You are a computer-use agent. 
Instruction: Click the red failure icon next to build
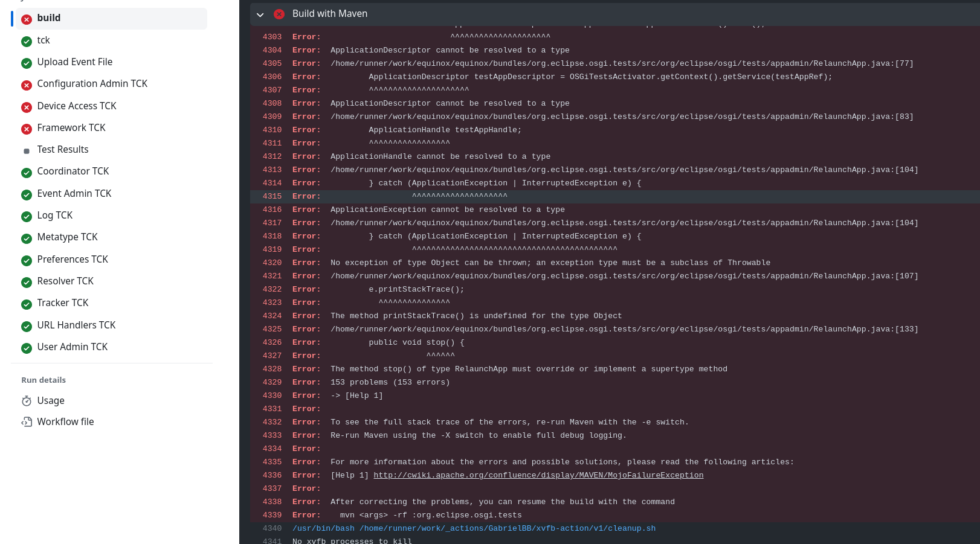click(26, 19)
